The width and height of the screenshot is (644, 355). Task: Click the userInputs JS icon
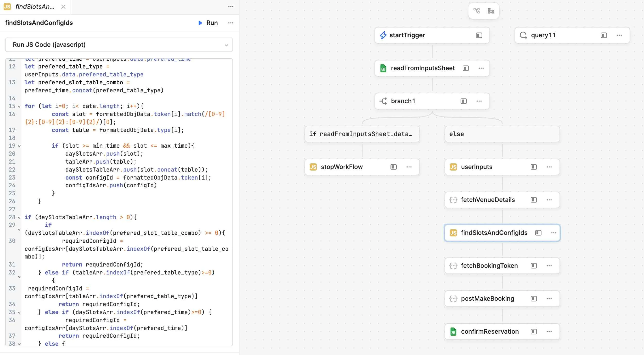click(453, 167)
